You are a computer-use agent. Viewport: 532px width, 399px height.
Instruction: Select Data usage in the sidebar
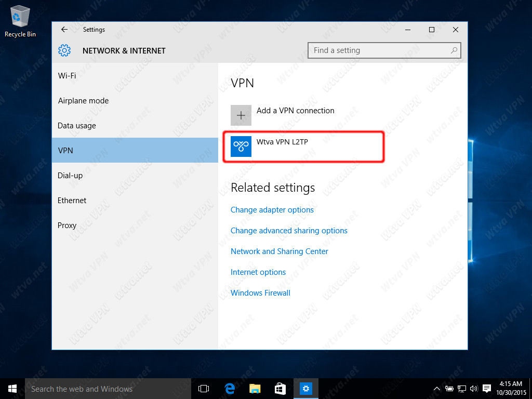(x=135, y=126)
